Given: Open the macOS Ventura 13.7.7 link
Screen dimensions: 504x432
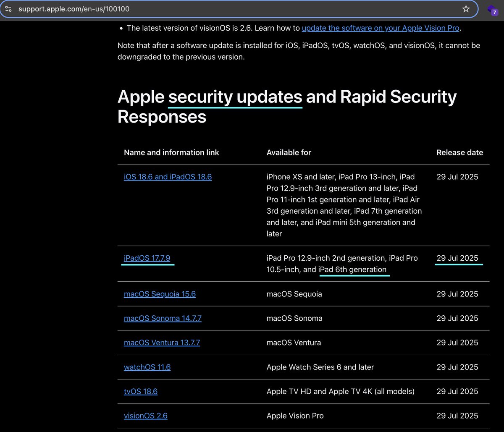Looking at the screenshot, I should 162,343.
